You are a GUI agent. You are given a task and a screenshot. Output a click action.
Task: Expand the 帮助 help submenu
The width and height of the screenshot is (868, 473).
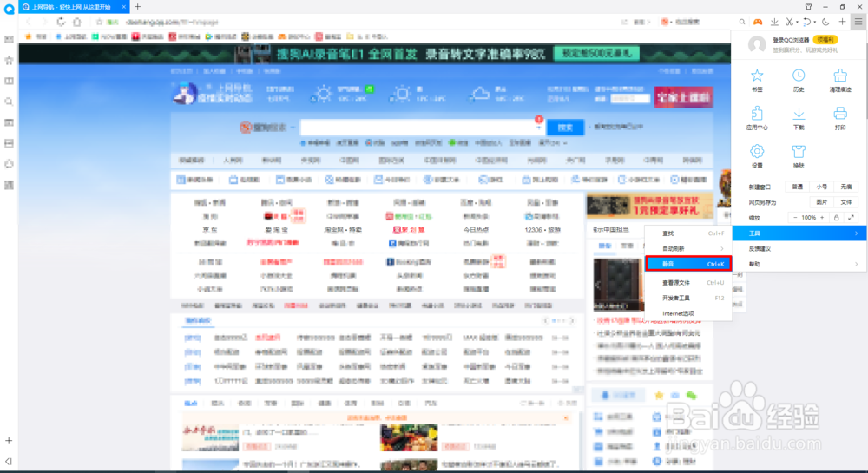(x=799, y=264)
